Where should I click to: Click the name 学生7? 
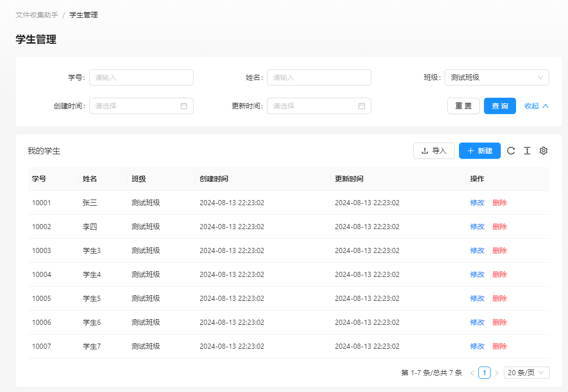[92, 346]
